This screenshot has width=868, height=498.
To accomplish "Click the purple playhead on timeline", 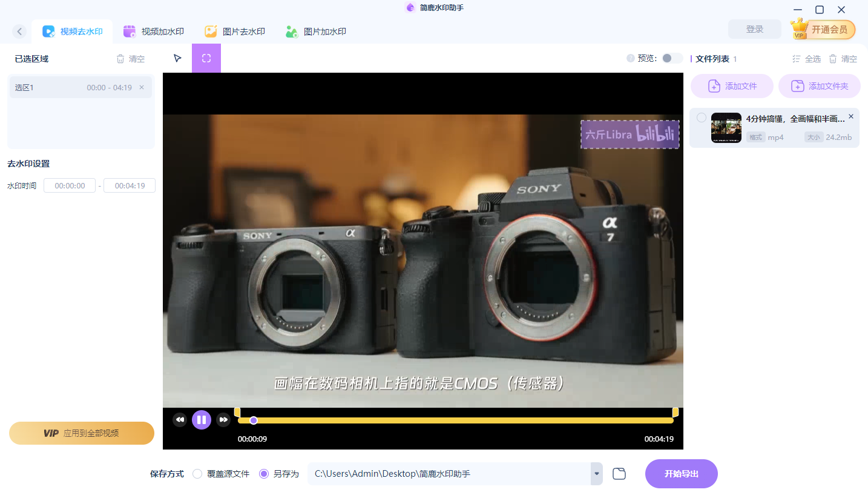I will click(254, 420).
